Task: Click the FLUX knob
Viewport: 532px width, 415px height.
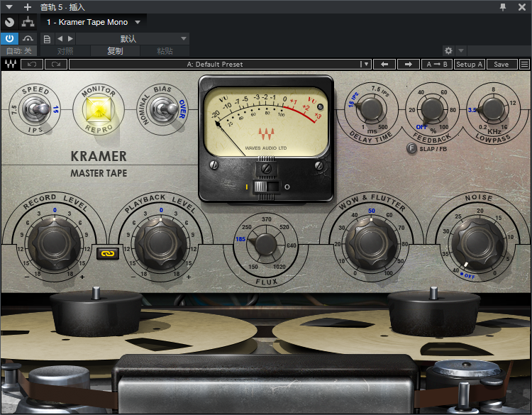Action: coord(266,244)
